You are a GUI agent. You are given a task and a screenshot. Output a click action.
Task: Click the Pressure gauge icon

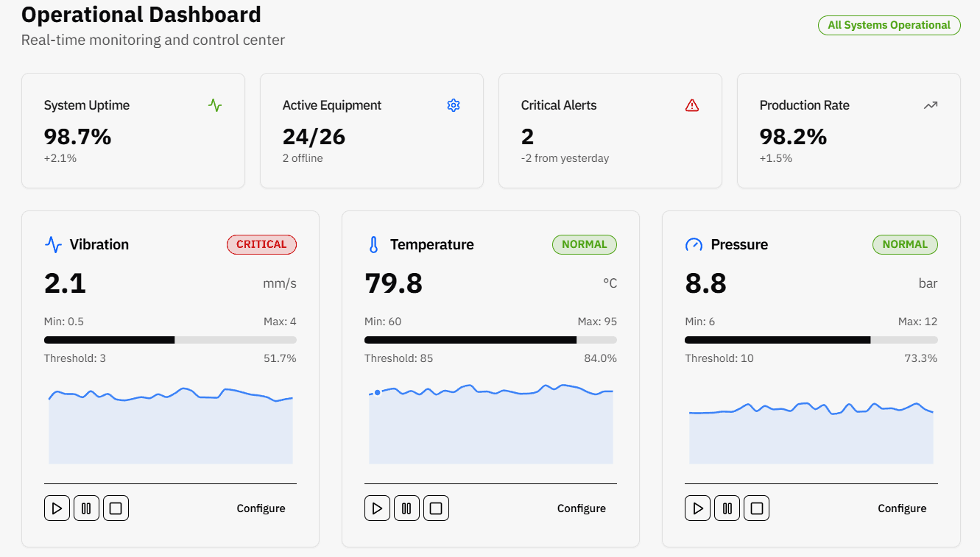[x=694, y=245]
